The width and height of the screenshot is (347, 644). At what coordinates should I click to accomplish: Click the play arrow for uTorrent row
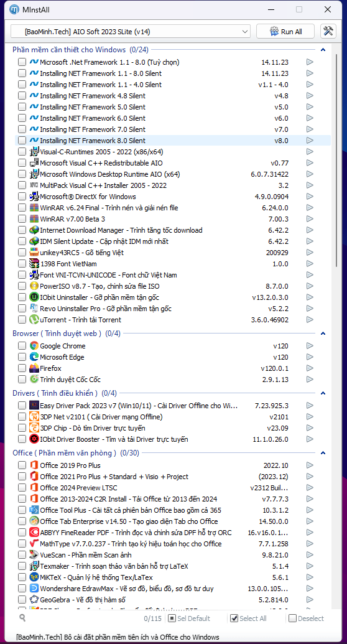(310, 320)
